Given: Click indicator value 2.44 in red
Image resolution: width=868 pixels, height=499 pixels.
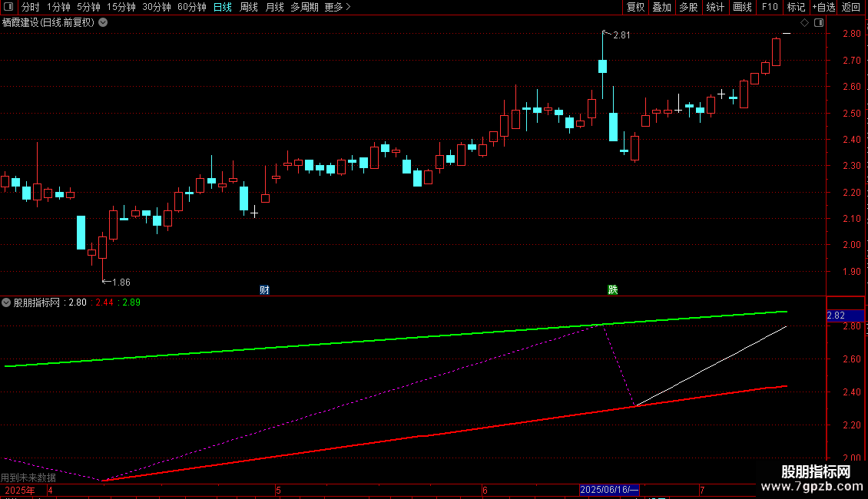Looking at the screenshot, I should (x=104, y=302).
